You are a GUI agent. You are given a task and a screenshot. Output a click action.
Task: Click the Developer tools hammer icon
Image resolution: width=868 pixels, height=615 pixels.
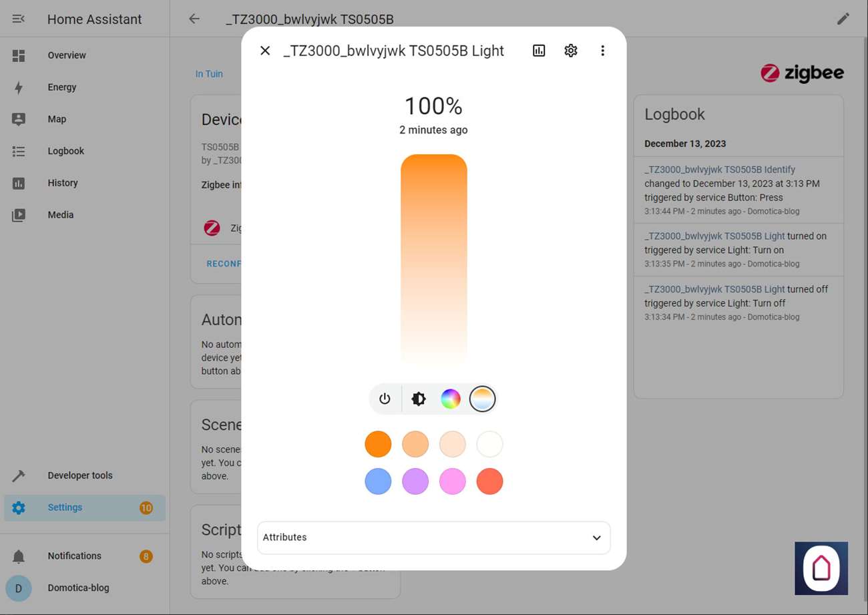pyautogui.click(x=19, y=475)
